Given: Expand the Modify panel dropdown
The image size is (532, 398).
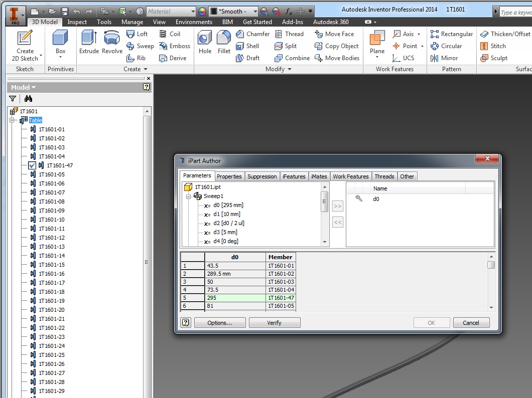Looking at the screenshot, I should [279, 69].
